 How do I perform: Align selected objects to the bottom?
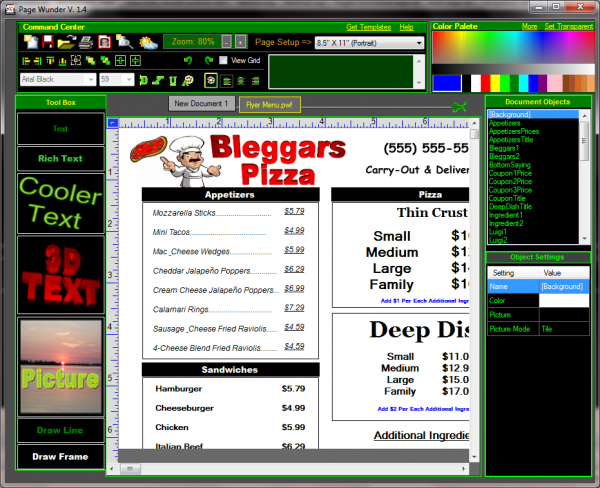(x=62, y=61)
